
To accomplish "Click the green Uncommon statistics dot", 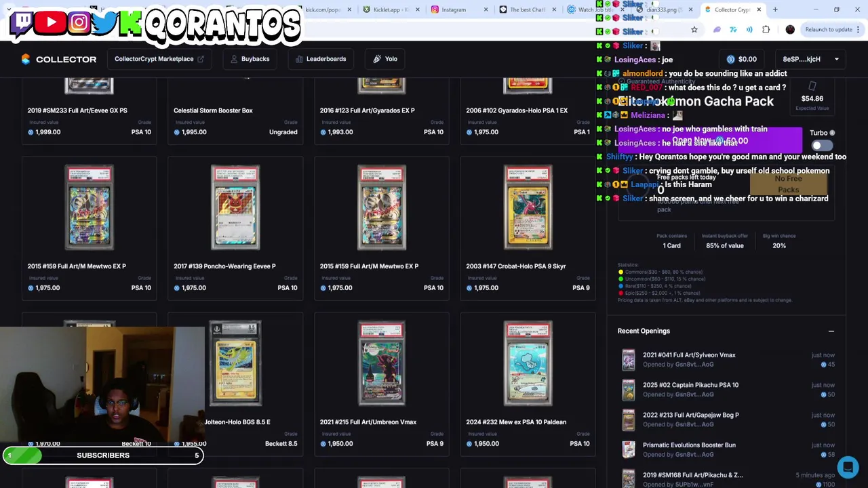I will (620, 279).
